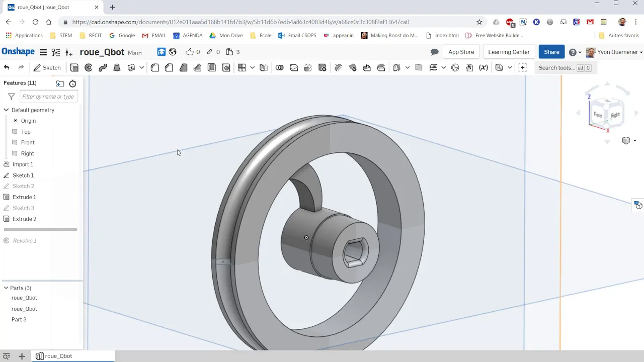Select the Extrude 1 feature
The height and width of the screenshot is (362, 644).
[x=24, y=197]
